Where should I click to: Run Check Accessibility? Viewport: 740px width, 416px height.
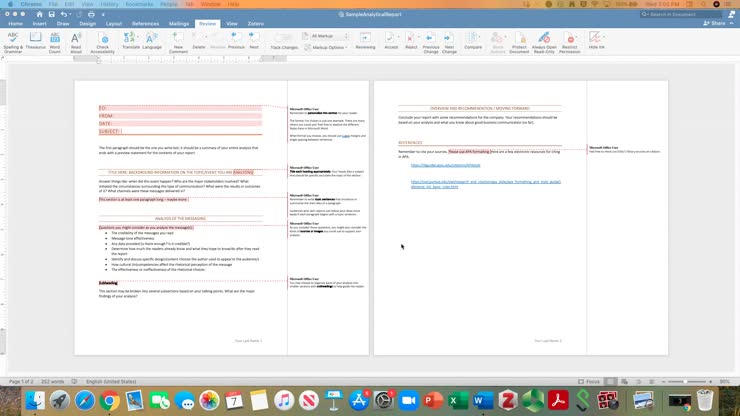point(102,42)
